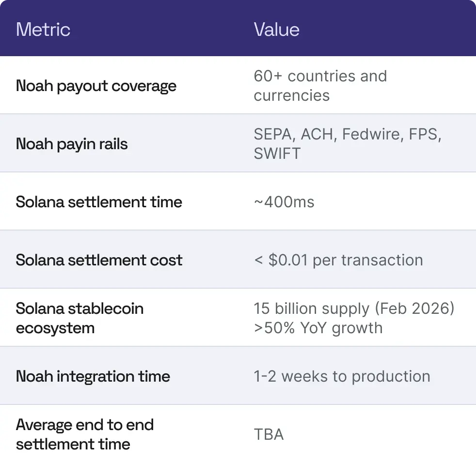Click the Value column header

[x=276, y=30]
